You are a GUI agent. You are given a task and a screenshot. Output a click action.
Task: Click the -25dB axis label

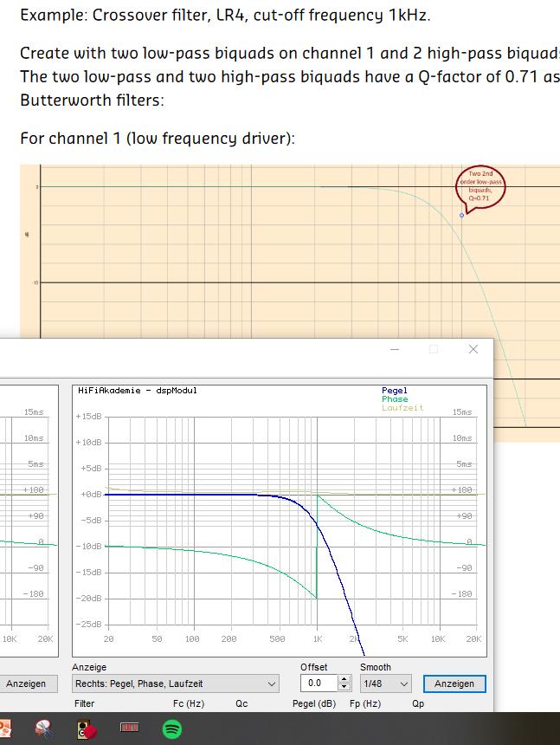tap(89, 625)
